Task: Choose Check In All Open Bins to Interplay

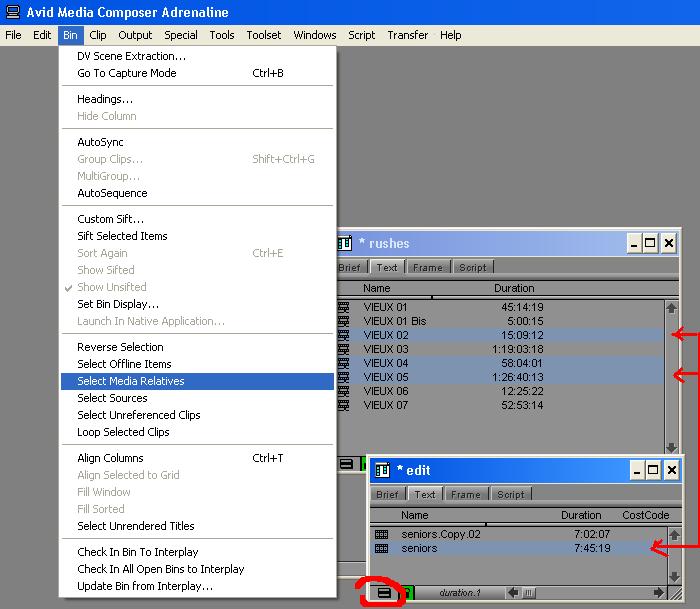Action: click(197, 569)
